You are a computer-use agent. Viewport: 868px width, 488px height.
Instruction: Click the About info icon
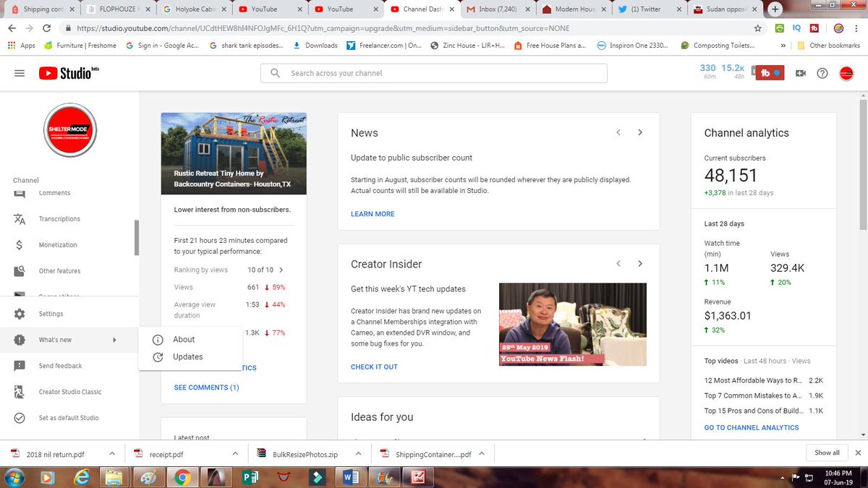[158, 339]
